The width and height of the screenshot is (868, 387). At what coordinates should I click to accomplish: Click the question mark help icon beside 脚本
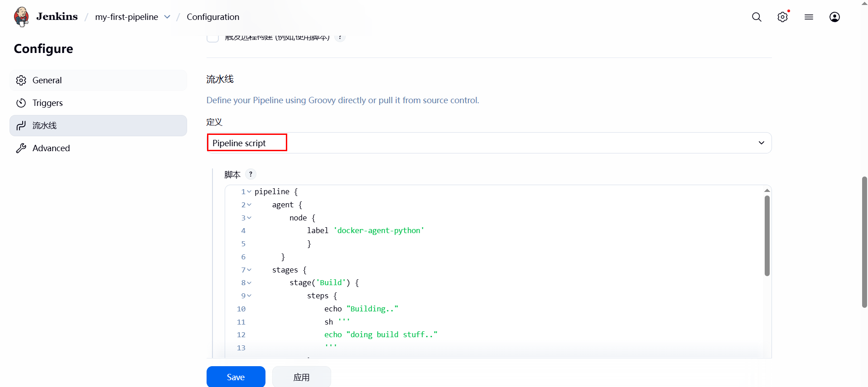251,174
